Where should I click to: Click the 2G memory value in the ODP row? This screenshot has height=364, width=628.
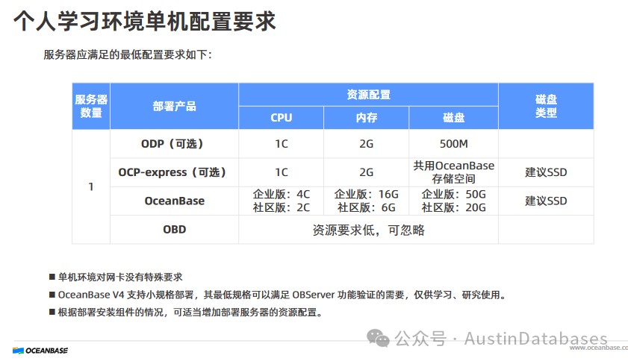[366, 144]
